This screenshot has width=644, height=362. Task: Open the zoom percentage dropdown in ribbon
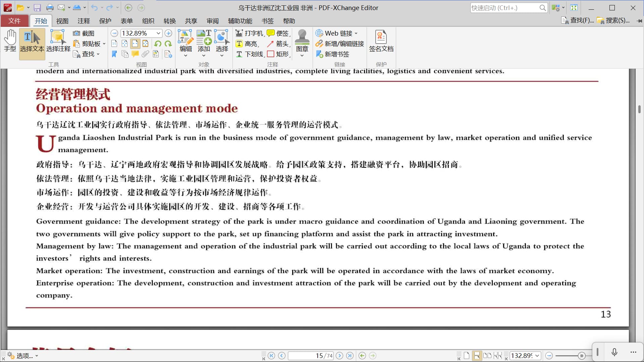(158, 33)
